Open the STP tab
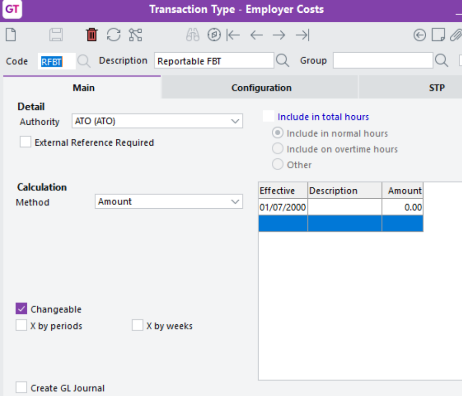 [437, 88]
